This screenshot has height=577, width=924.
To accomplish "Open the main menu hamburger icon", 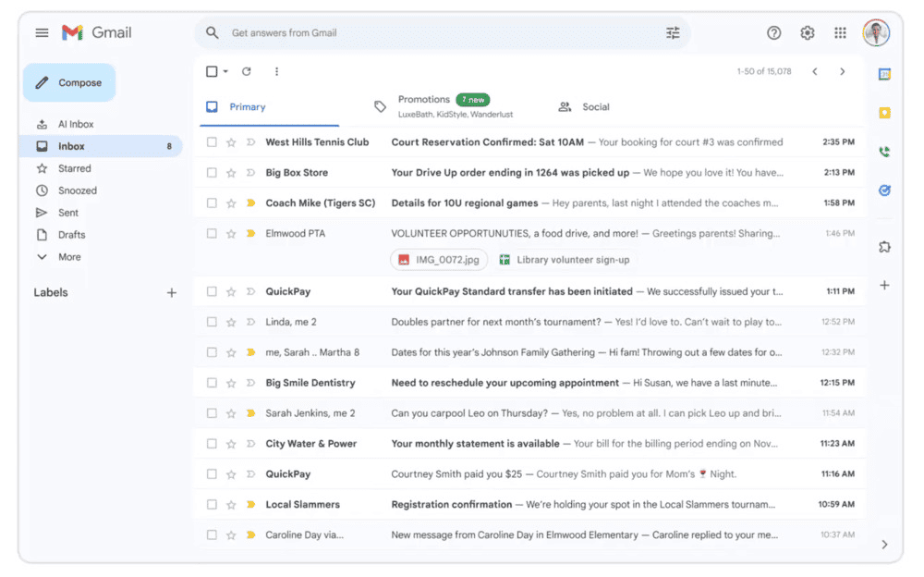I will pos(42,33).
